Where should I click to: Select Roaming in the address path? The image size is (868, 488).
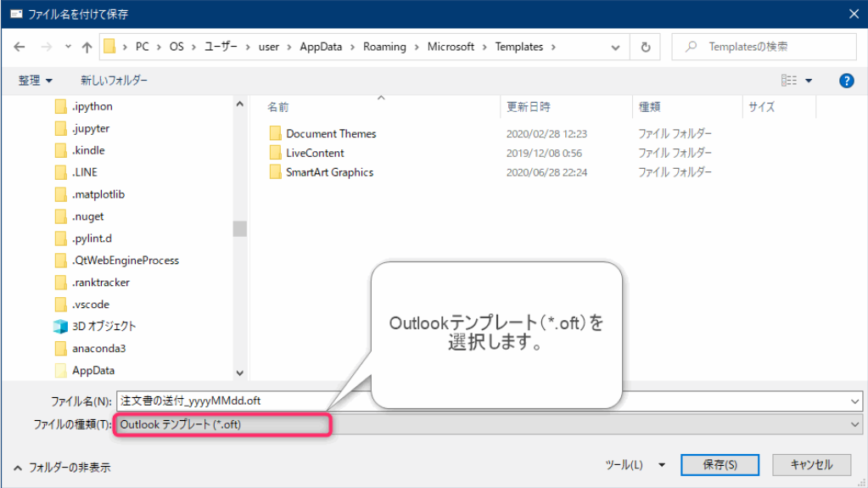click(384, 47)
